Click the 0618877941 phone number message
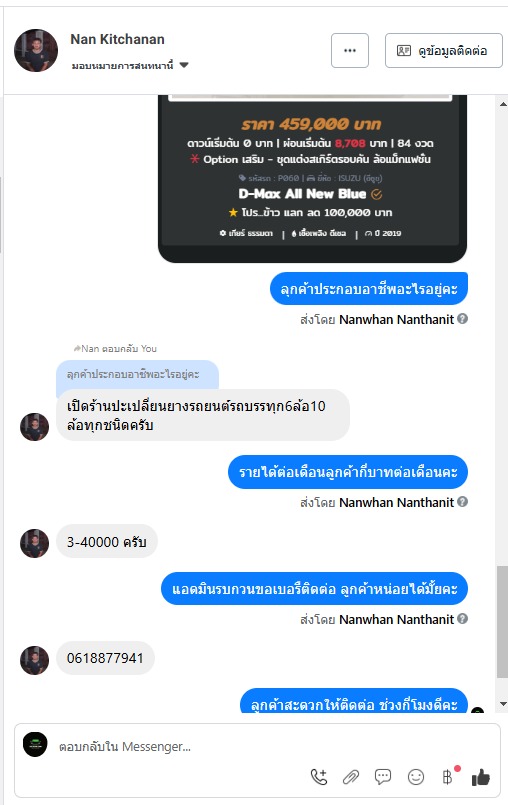 [105, 658]
